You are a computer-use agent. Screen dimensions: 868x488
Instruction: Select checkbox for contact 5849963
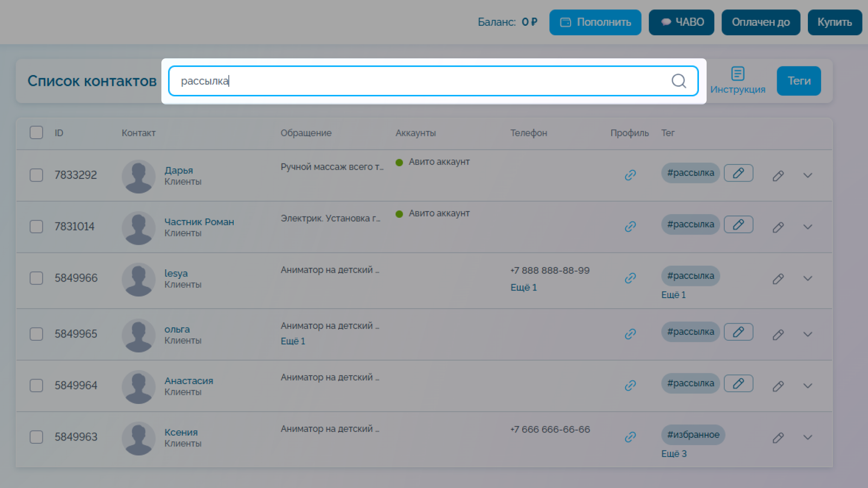point(36,437)
